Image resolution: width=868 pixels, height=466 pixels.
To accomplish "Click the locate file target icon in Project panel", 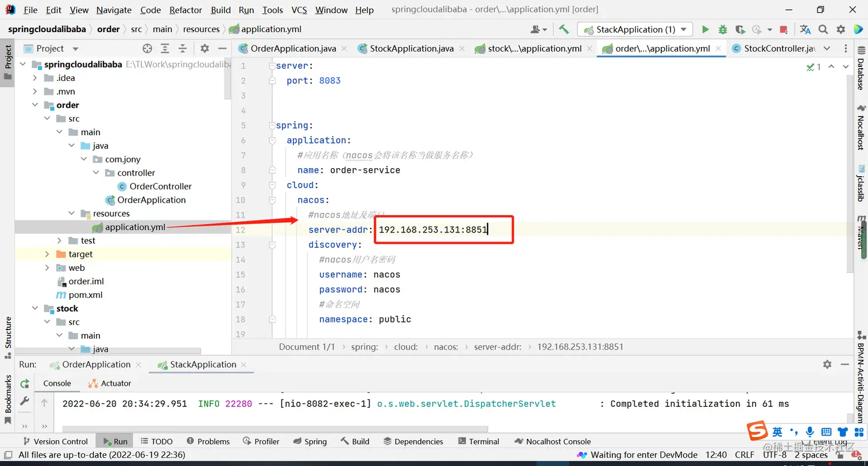I will click(148, 49).
